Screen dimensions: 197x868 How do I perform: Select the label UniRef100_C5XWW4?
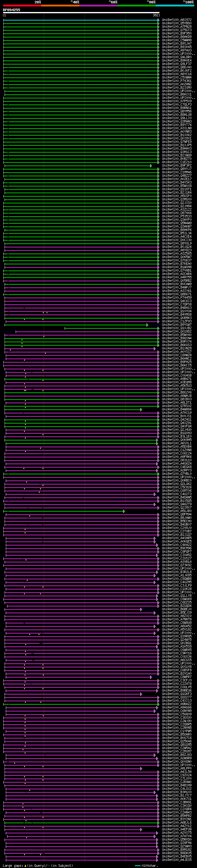(177, 78)
